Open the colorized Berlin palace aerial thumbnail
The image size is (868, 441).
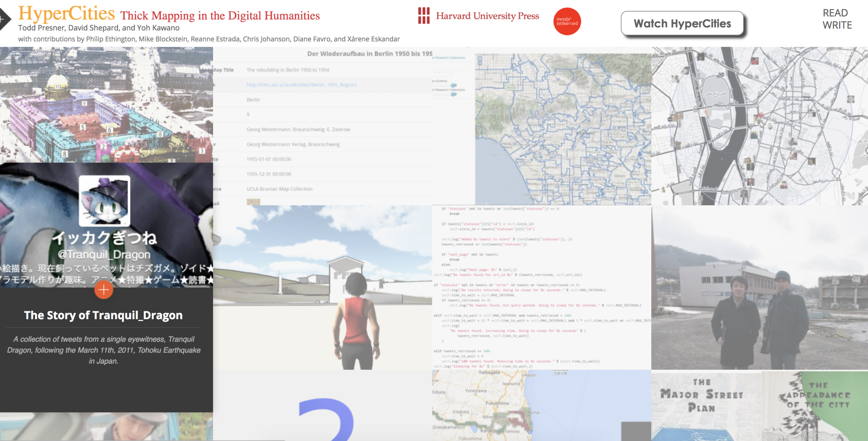pos(106,104)
